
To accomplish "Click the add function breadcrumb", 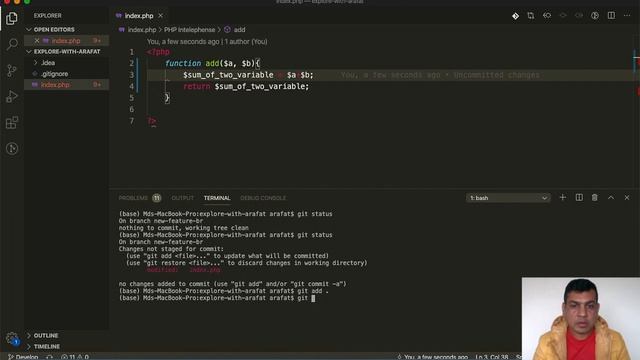I will coord(239,30).
